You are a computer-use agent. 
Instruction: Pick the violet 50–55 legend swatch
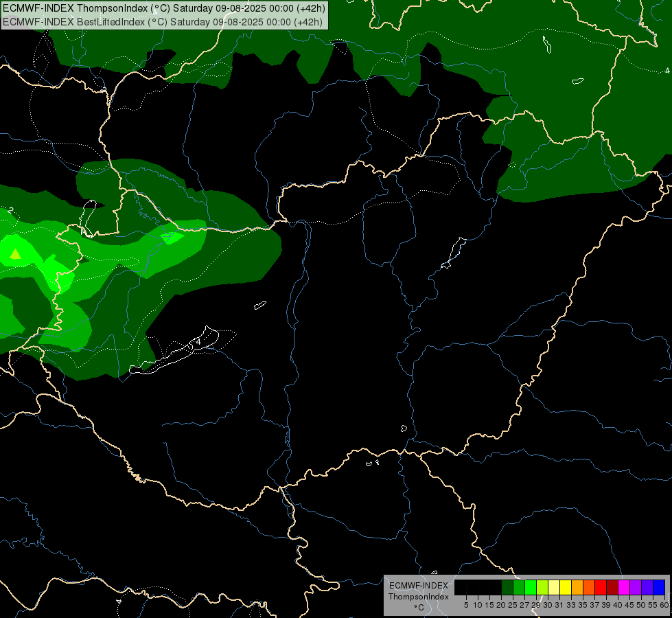click(647, 587)
